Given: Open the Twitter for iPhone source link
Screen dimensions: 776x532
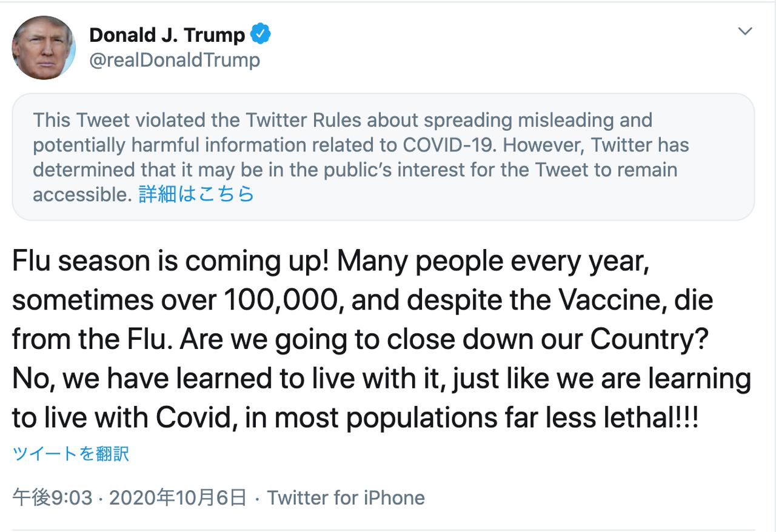Looking at the screenshot, I should pos(346,498).
